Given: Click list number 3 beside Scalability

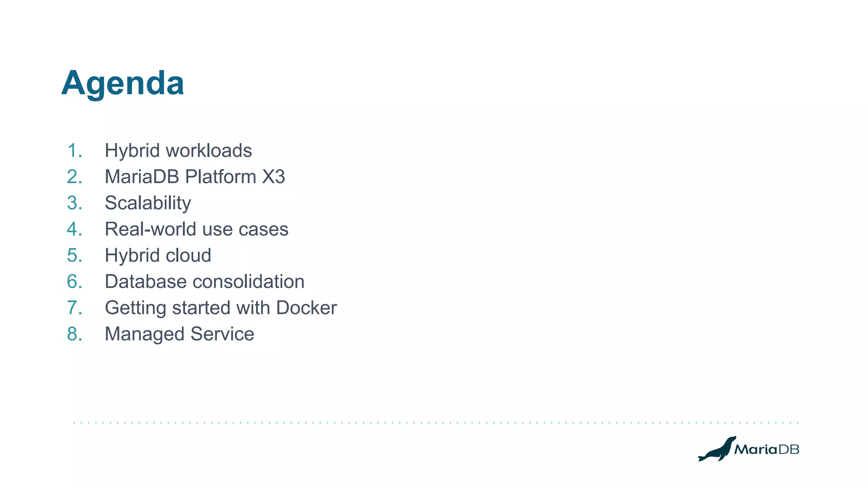Looking at the screenshot, I should point(75,203).
